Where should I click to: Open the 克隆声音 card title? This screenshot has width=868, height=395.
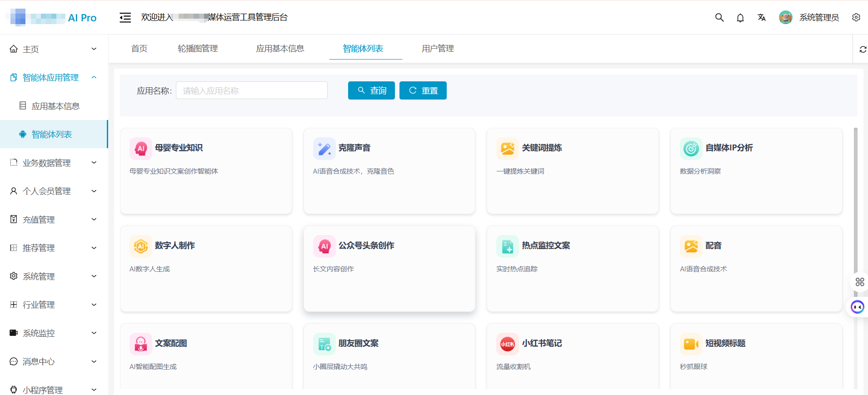click(354, 148)
